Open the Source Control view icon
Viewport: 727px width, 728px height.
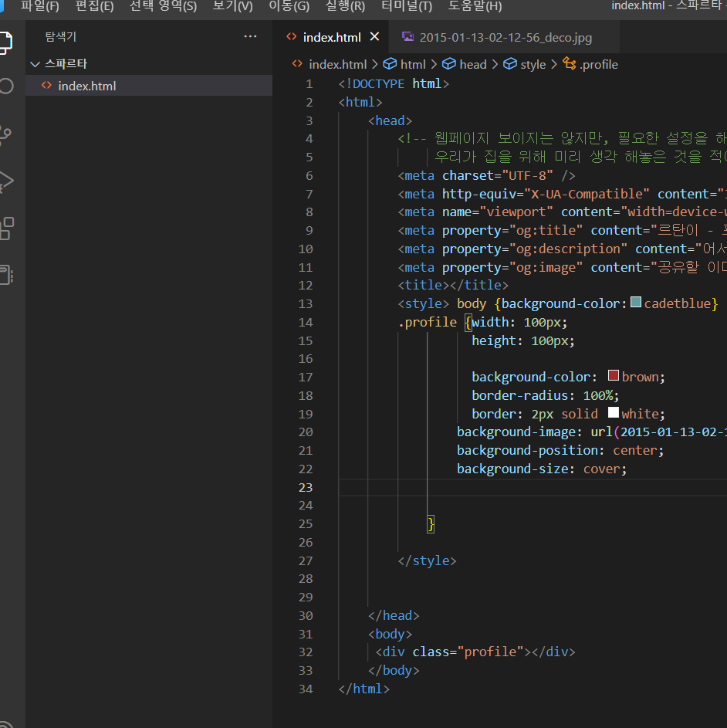point(5,134)
